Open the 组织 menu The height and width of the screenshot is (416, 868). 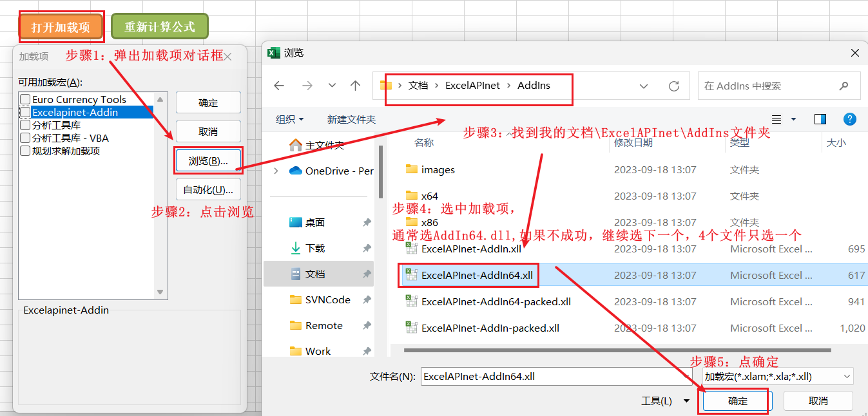(289, 119)
